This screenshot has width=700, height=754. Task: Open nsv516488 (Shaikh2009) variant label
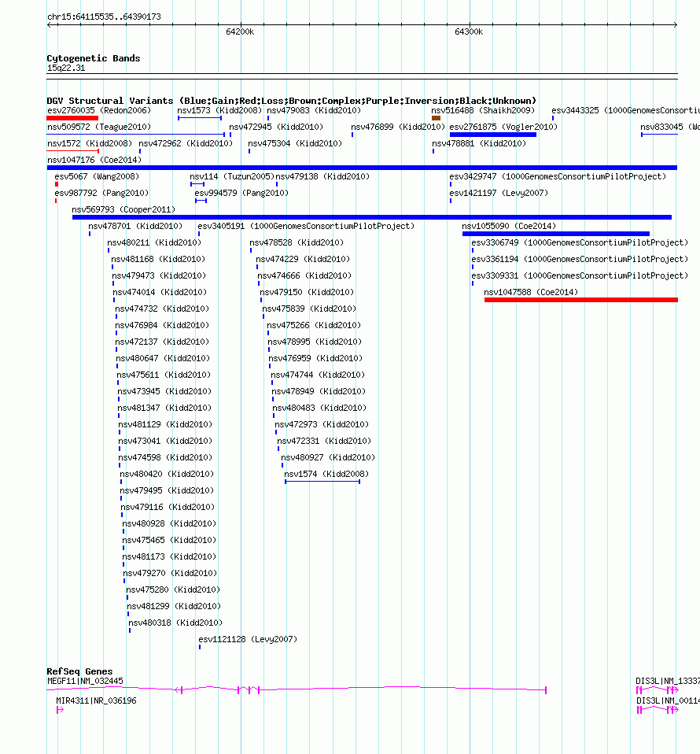point(483,111)
